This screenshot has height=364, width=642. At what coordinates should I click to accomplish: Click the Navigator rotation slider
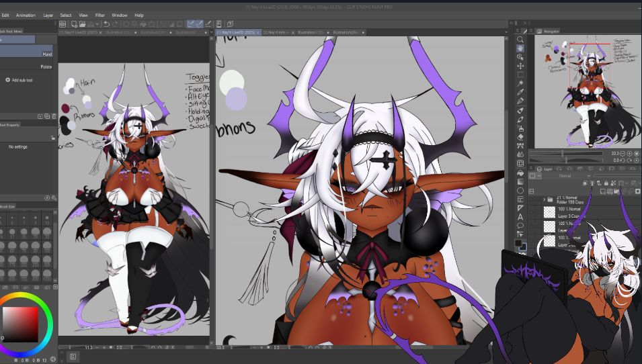coord(566,161)
